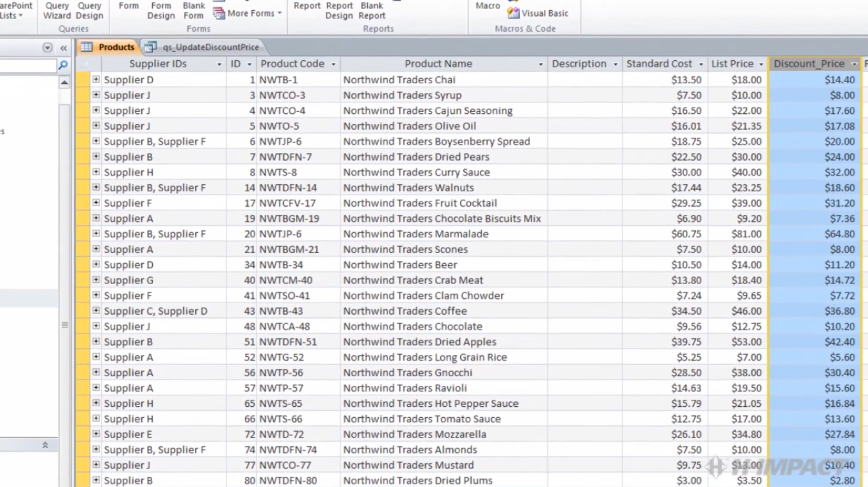Open the Query Wizard
Screen dimensions: 868x487
point(57,10)
